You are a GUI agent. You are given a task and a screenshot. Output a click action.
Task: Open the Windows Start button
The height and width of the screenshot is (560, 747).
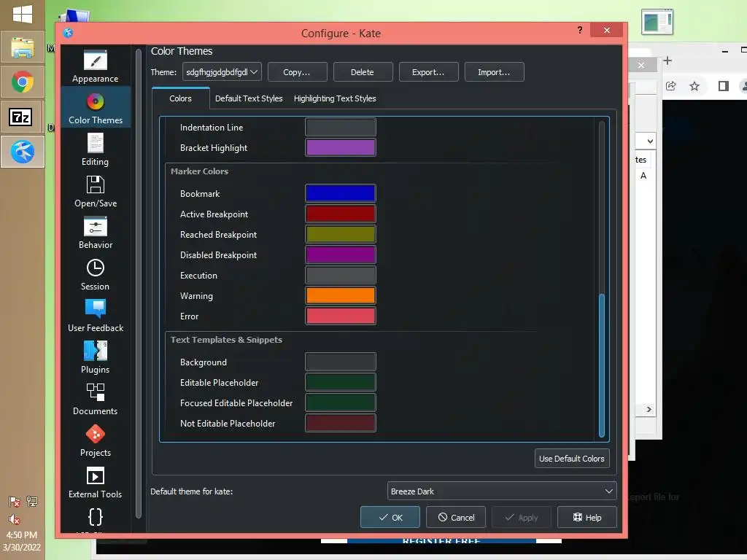pyautogui.click(x=23, y=15)
